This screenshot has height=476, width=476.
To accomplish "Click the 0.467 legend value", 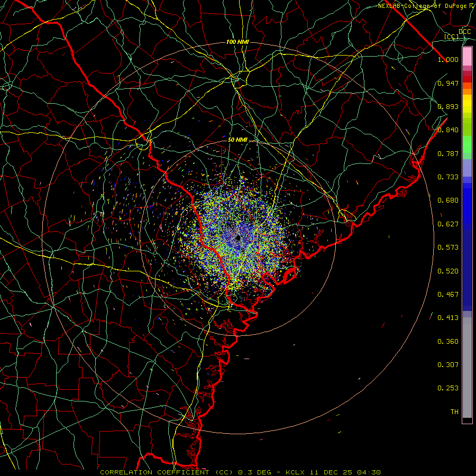I will [448, 295].
